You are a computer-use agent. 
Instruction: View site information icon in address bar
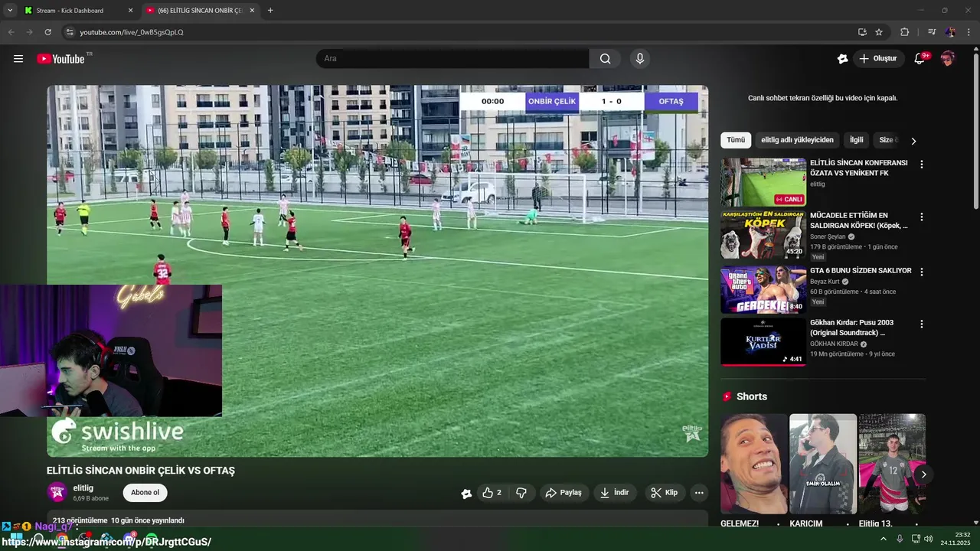(69, 32)
